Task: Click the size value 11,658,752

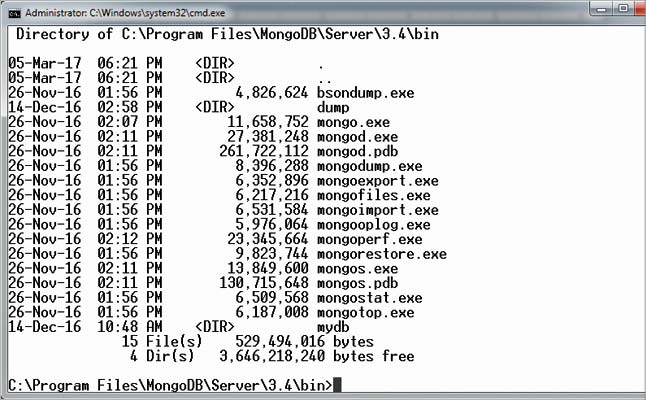Action: pyautogui.click(x=268, y=122)
